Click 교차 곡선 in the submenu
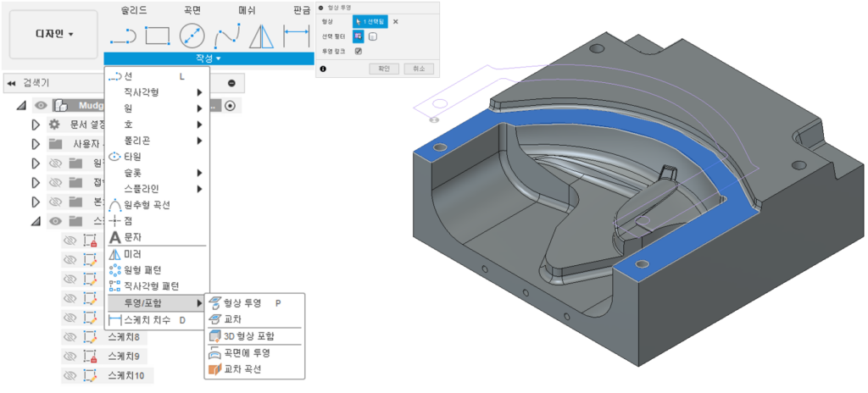Viewport: 868px width, 393px height. click(x=254, y=368)
